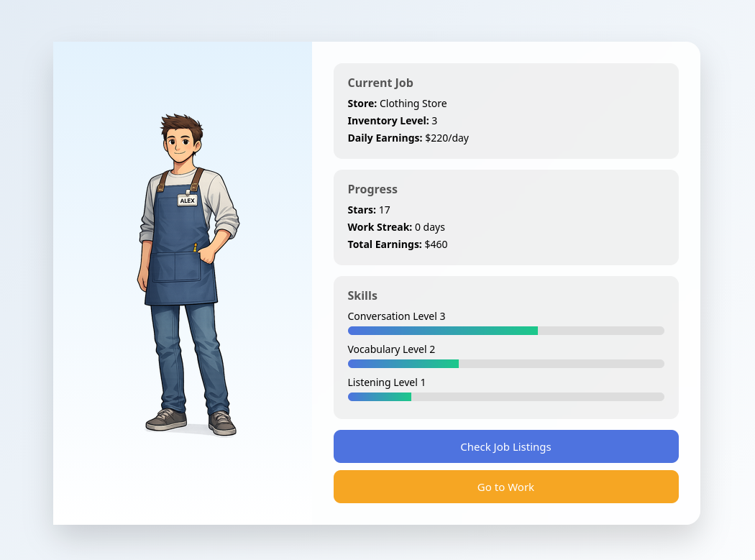
Task: Click the Progress heading
Action: click(372, 189)
